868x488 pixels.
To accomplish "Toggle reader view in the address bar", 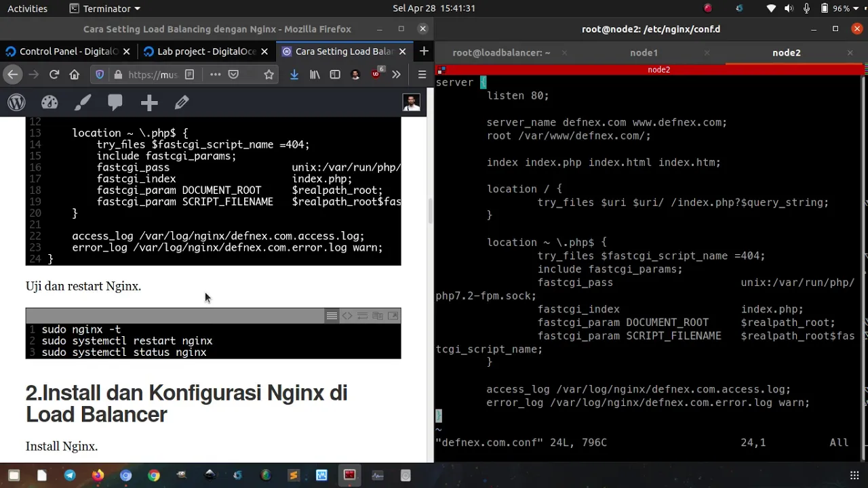I will point(189,75).
